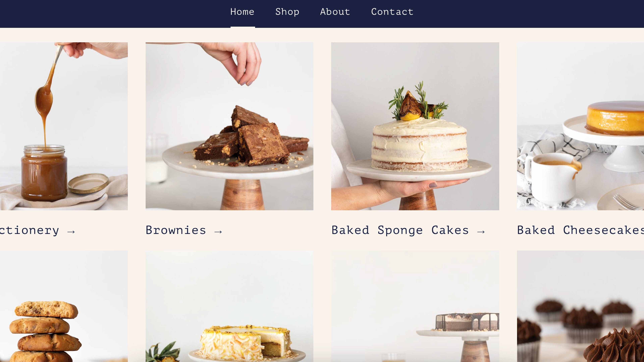Click the white underline beneath Home

coord(243,27)
